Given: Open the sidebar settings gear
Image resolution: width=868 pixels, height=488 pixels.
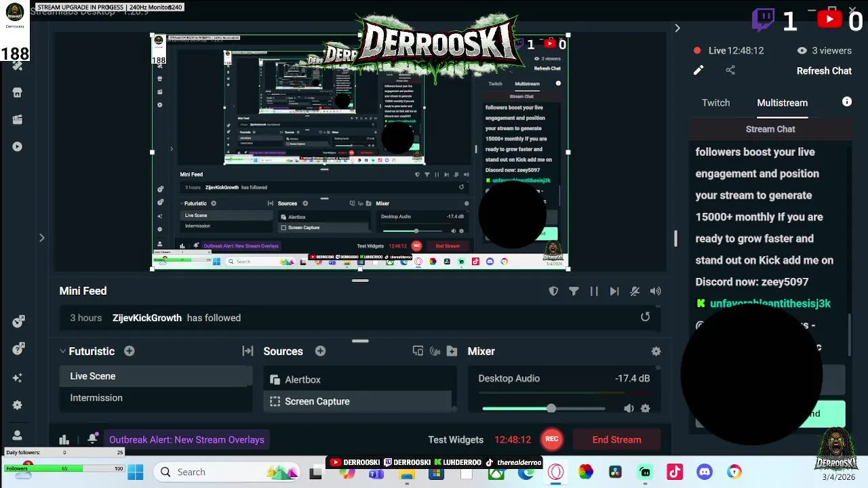Looking at the screenshot, I should 18,405.
